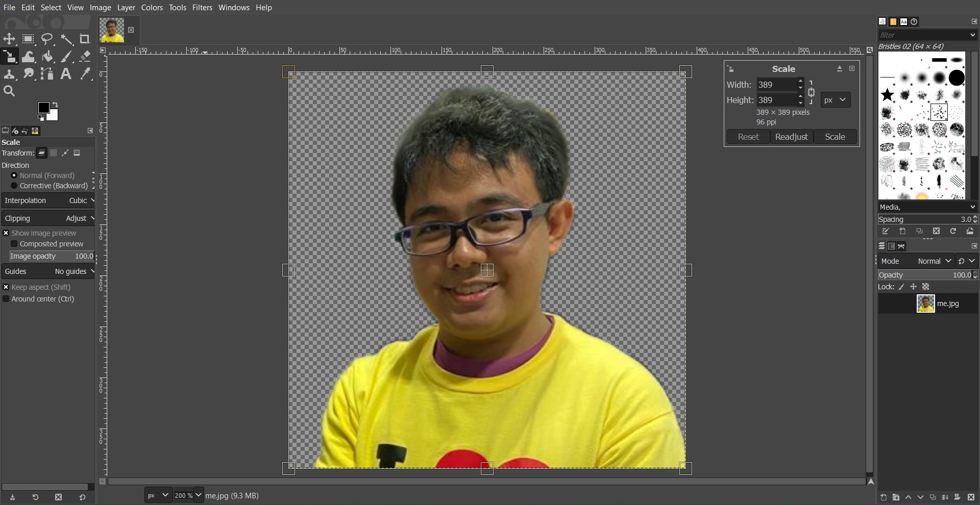Viewport: 980px width, 505px height.
Task: Choose the Bucket Fill tool
Action: 47,57
